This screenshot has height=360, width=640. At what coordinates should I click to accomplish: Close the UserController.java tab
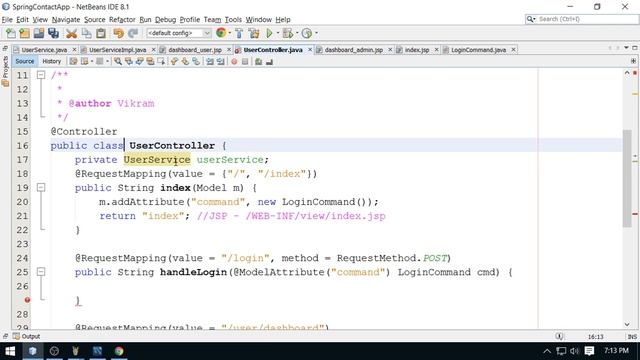point(310,50)
